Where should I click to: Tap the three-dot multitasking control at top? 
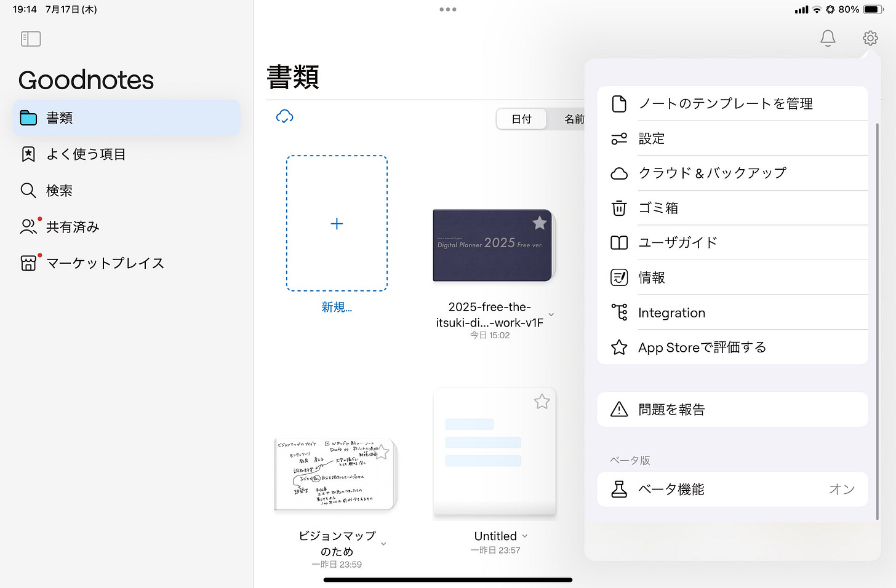[x=448, y=9]
